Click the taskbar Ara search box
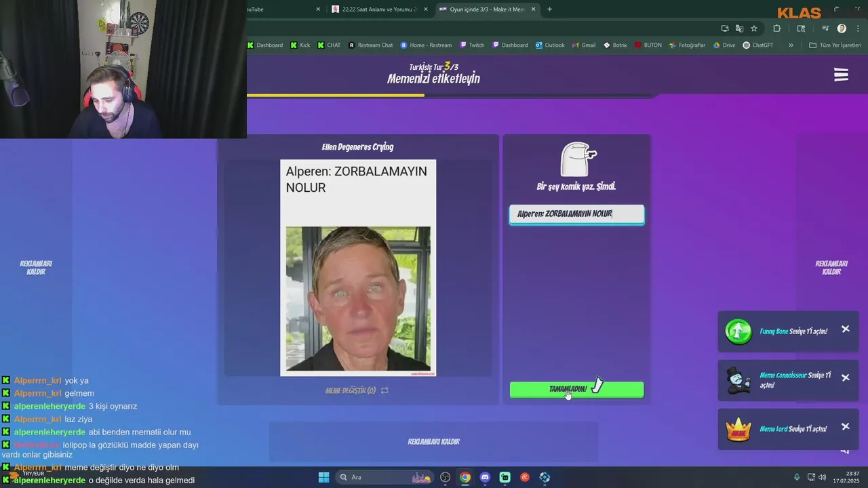This screenshot has height=488, width=868. tap(384, 477)
